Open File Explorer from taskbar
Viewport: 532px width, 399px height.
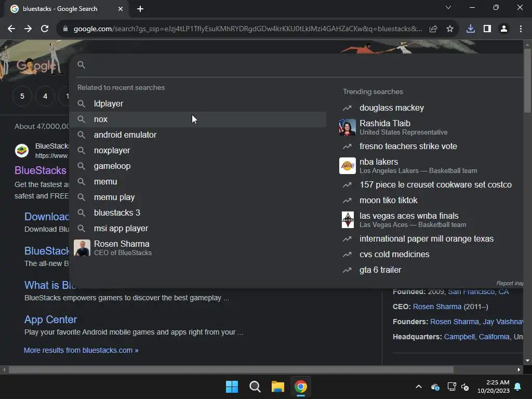277,387
